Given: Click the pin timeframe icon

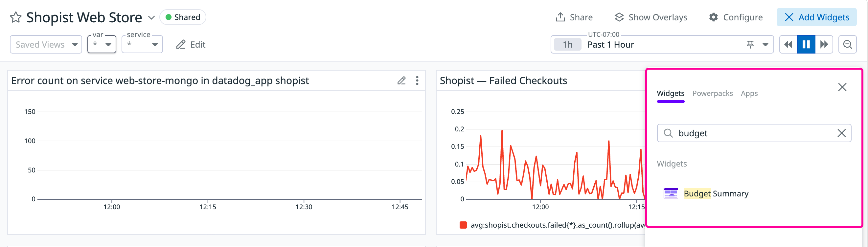Looking at the screenshot, I should point(750,44).
